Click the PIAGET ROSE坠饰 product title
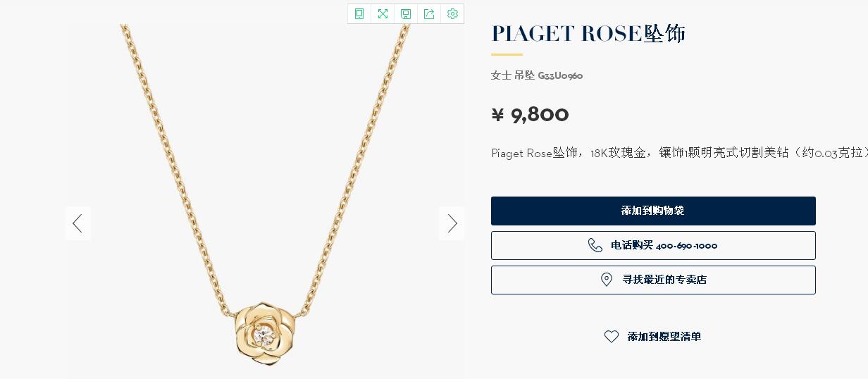Image resolution: width=868 pixels, height=379 pixels. click(x=588, y=34)
